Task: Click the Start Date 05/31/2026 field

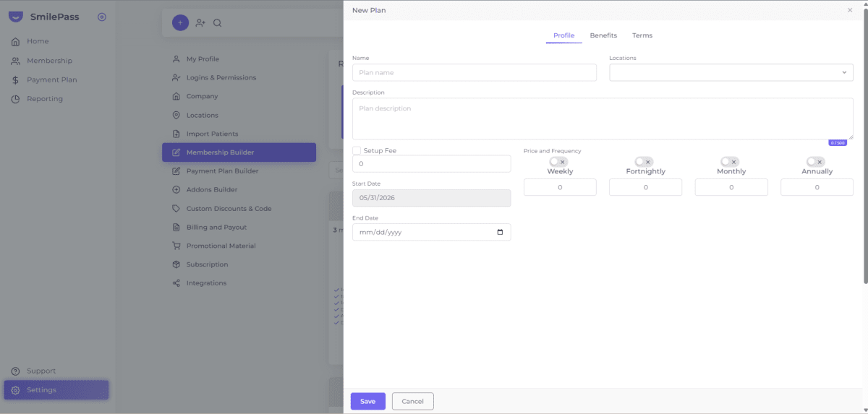Action: 431,198
